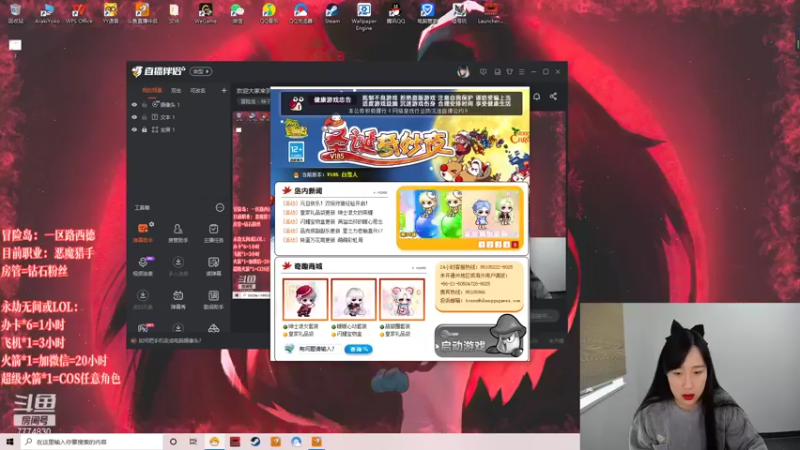
Task: Select the 文本 1 source row
Action: pos(178,117)
